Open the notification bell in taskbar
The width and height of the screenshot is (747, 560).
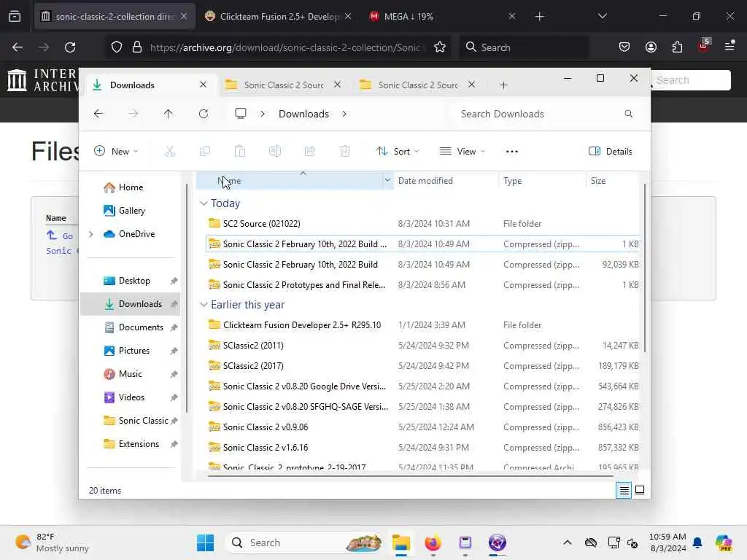(697, 542)
